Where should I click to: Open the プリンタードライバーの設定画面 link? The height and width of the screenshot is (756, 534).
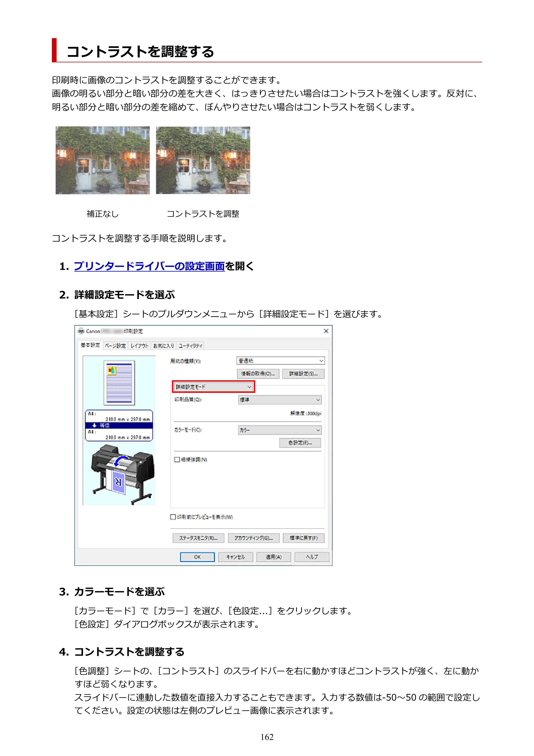(x=149, y=266)
